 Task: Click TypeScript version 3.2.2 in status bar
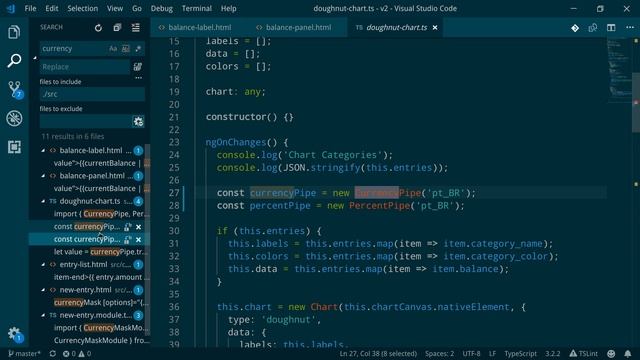pos(553,353)
